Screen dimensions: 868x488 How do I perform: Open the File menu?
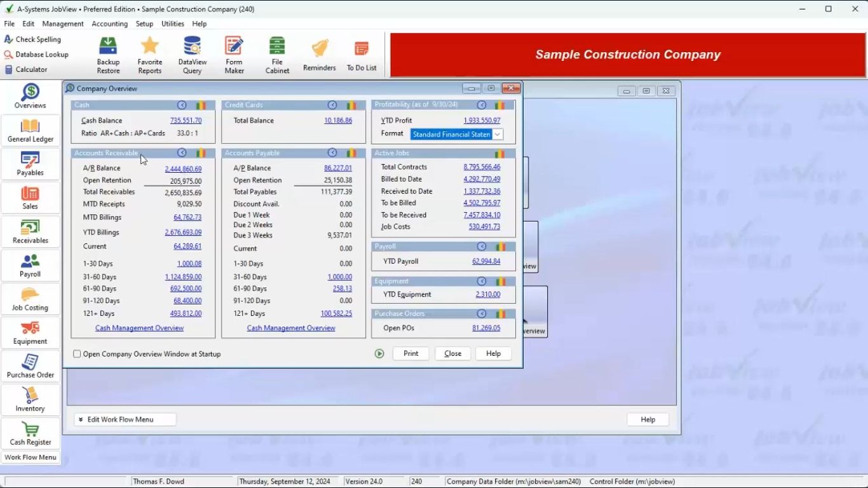[10, 24]
